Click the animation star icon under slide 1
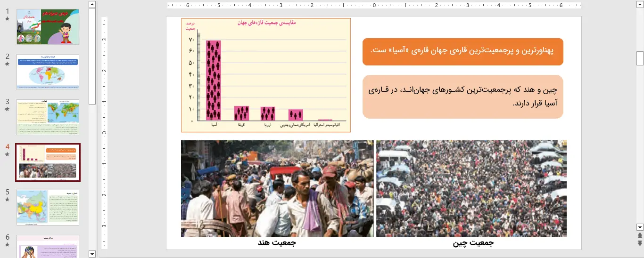This screenshot has height=258, width=644. [x=7, y=19]
